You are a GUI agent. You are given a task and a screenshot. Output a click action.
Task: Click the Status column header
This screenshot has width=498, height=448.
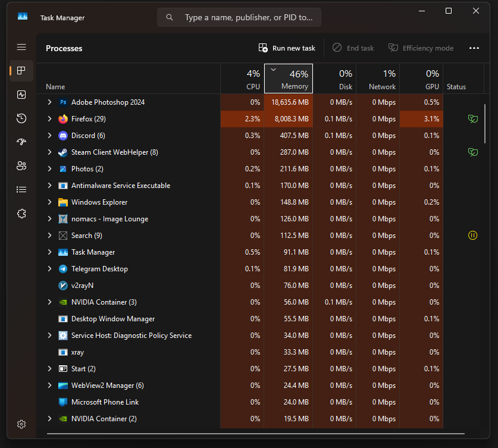[463, 79]
